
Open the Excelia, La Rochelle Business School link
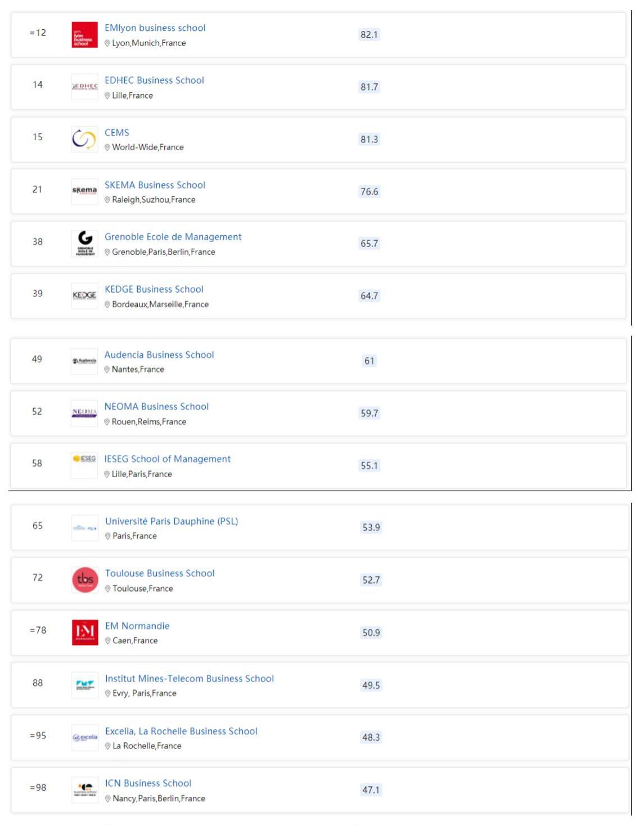(x=181, y=732)
